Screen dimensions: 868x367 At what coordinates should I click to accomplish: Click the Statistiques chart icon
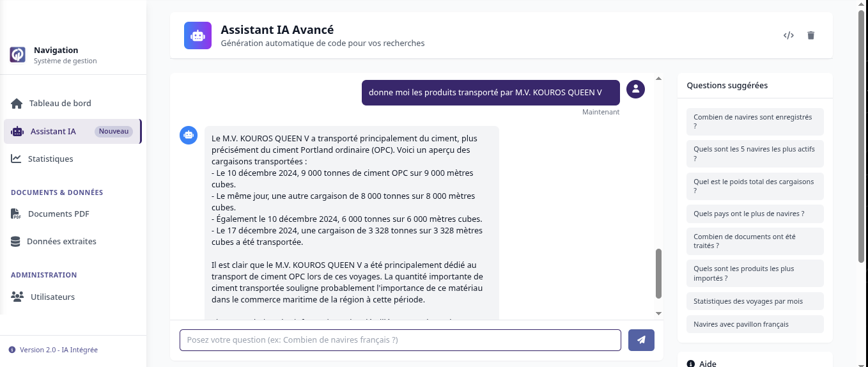16,159
